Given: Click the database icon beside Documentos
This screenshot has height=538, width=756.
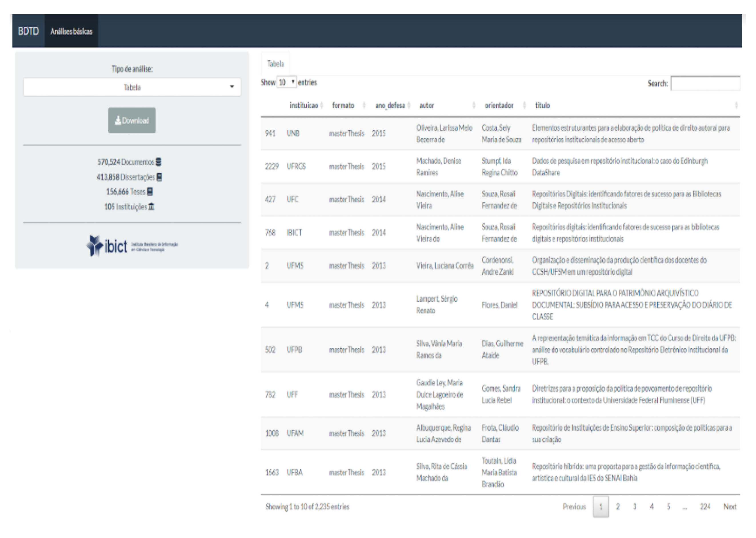Looking at the screenshot, I should click(x=159, y=162).
